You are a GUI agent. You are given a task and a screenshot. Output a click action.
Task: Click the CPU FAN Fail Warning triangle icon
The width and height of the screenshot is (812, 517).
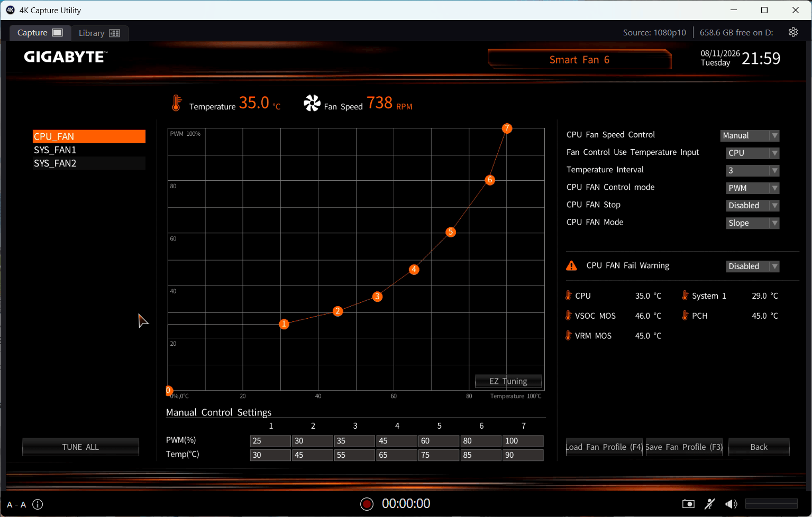point(572,265)
